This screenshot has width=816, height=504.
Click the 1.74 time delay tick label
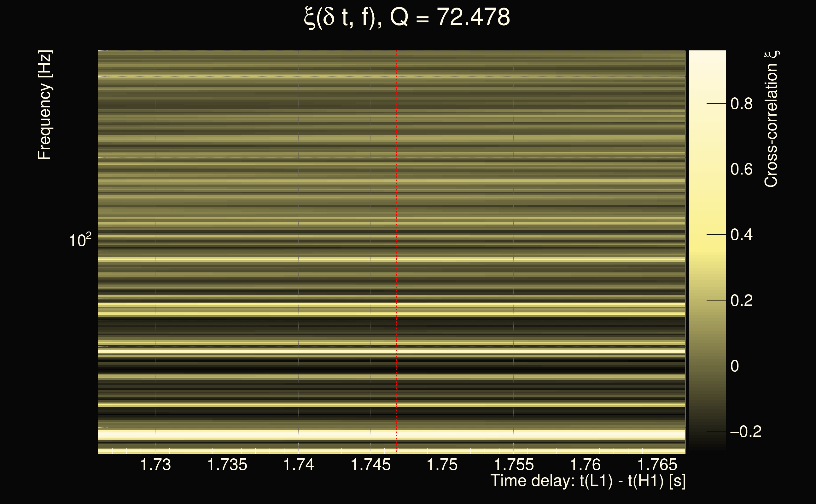coord(299,465)
